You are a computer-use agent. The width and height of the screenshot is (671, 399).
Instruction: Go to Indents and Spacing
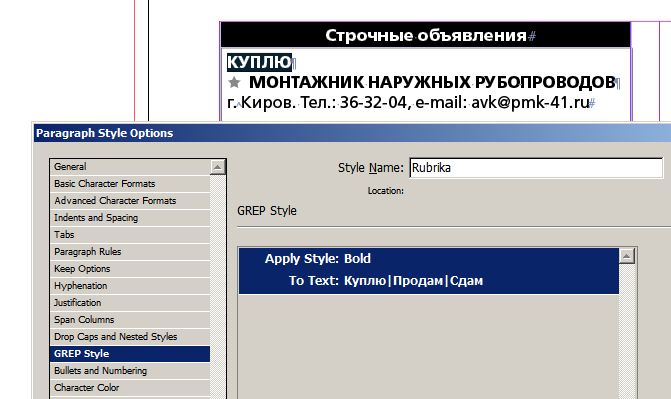130,217
